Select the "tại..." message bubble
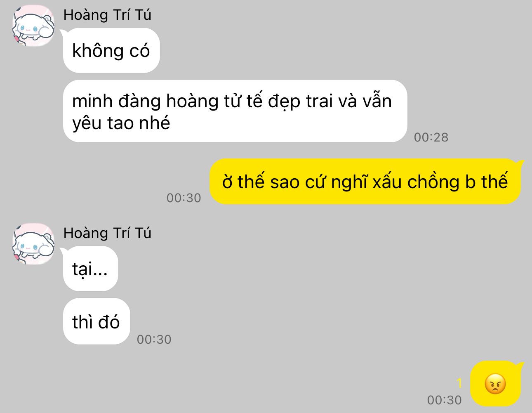The width and height of the screenshot is (532, 413). click(x=90, y=269)
